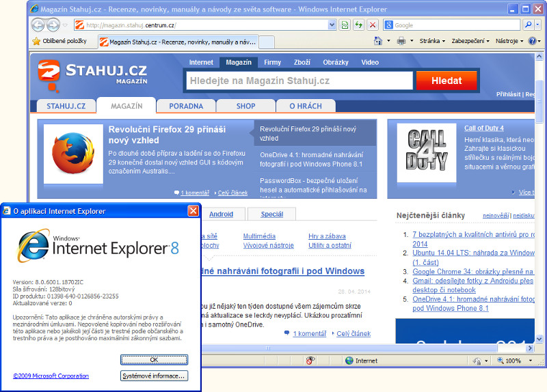Run the search with the magnifier icon
Image resolution: width=547 pixels, height=392 pixels.
(528, 25)
